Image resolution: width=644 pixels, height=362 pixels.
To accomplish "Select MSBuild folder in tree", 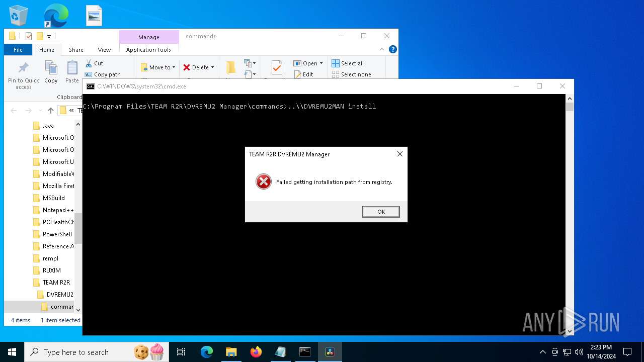I will tap(49, 198).
